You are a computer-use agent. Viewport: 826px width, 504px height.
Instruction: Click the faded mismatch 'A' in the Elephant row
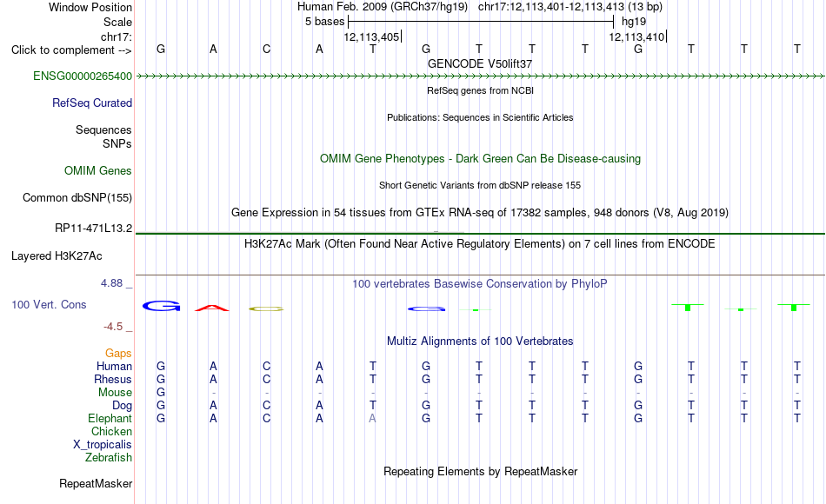point(372,419)
